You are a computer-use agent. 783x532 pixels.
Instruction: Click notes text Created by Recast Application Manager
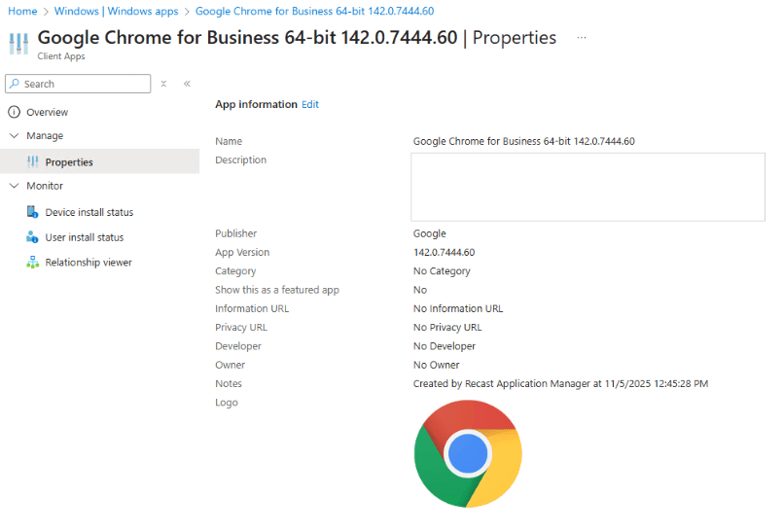[560, 383]
